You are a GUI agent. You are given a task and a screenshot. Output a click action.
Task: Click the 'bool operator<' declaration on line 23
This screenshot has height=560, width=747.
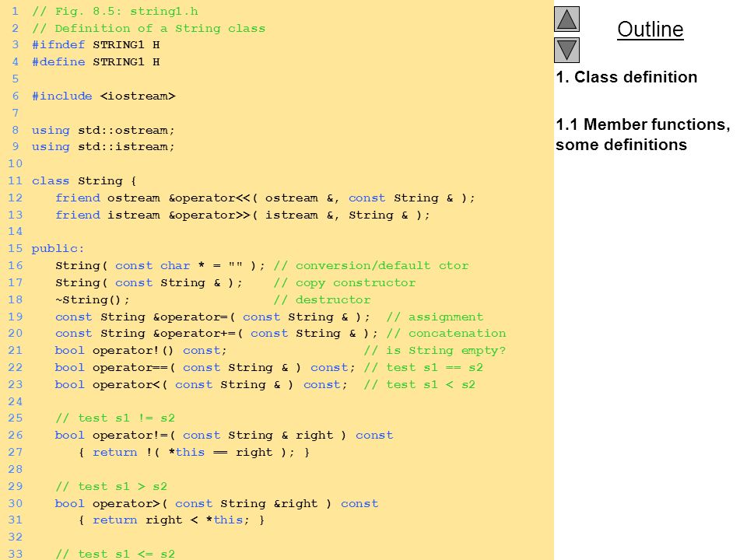(x=201, y=385)
